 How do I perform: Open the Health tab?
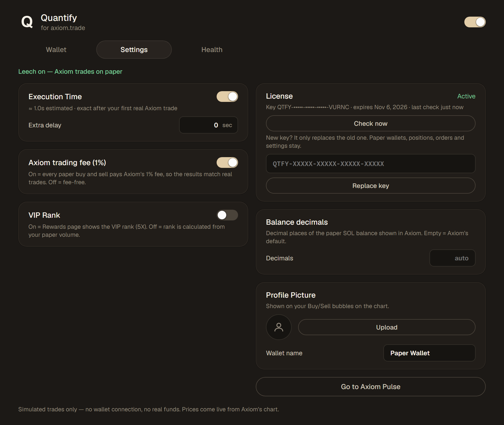(x=212, y=50)
